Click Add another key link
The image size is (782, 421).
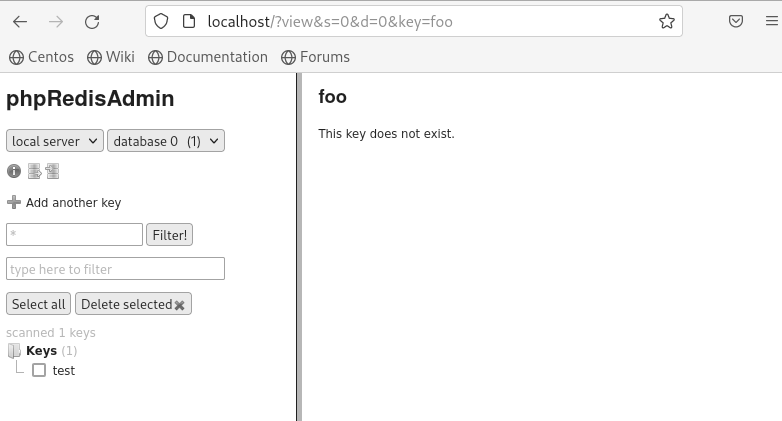tap(73, 203)
